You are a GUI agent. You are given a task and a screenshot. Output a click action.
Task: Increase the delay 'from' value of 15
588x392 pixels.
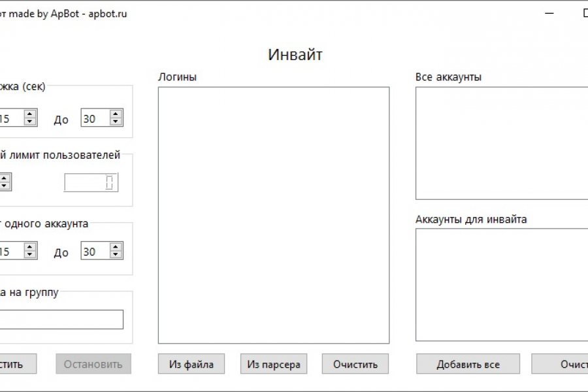point(30,114)
